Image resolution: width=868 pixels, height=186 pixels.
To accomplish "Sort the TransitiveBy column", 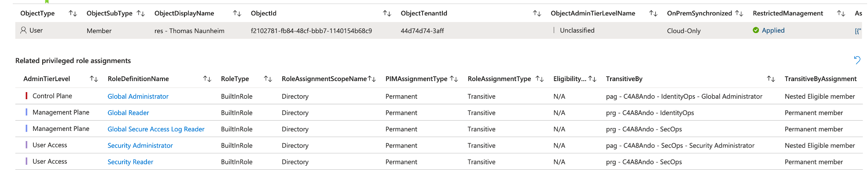I will pyautogui.click(x=771, y=79).
